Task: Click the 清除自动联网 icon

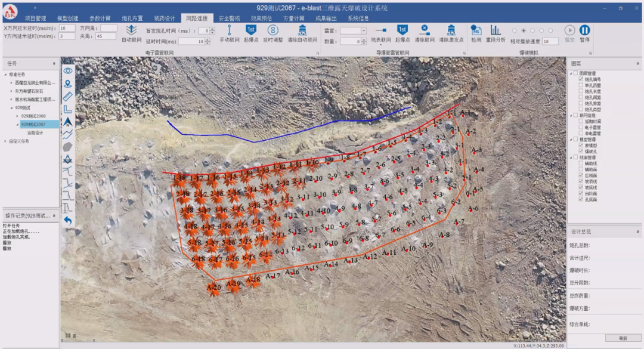Action: (302, 30)
